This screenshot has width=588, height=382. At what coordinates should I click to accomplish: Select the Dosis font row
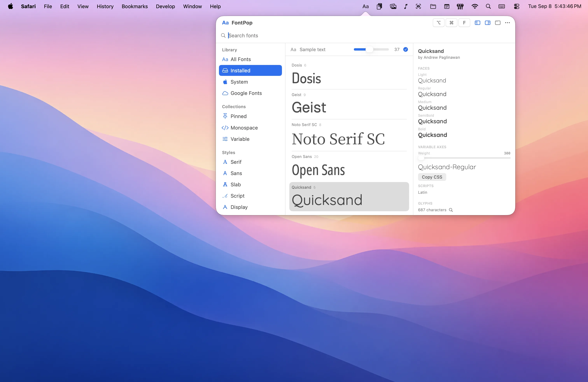pos(349,75)
